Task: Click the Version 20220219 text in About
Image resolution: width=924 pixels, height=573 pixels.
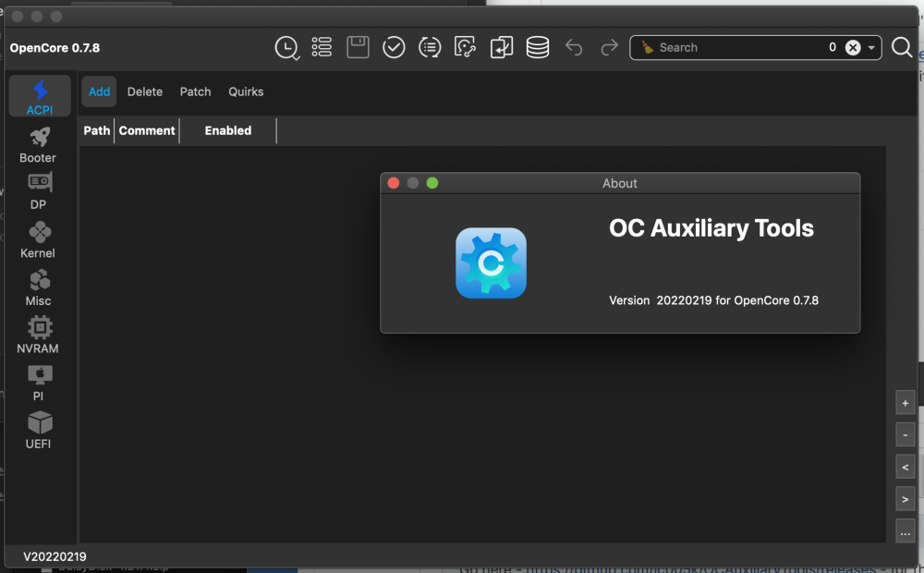Action: coord(713,300)
